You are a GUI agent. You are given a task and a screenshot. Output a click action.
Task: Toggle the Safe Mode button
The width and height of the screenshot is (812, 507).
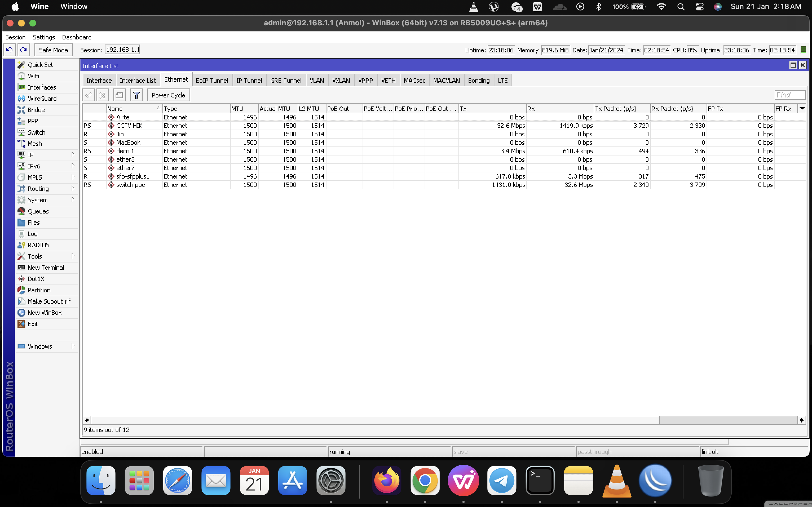coord(53,50)
